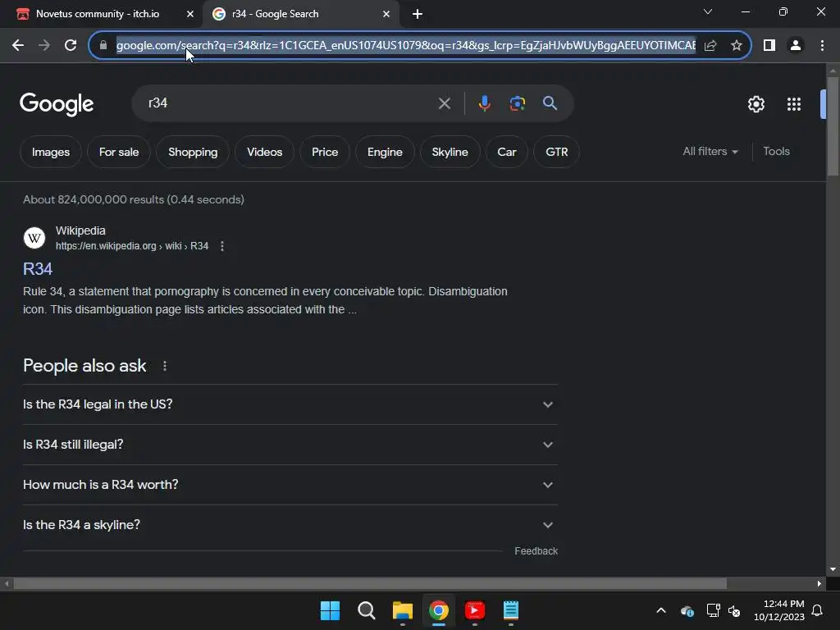Open options beside People also ask
This screenshot has width=840, height=630.
[x=164, y=366]
